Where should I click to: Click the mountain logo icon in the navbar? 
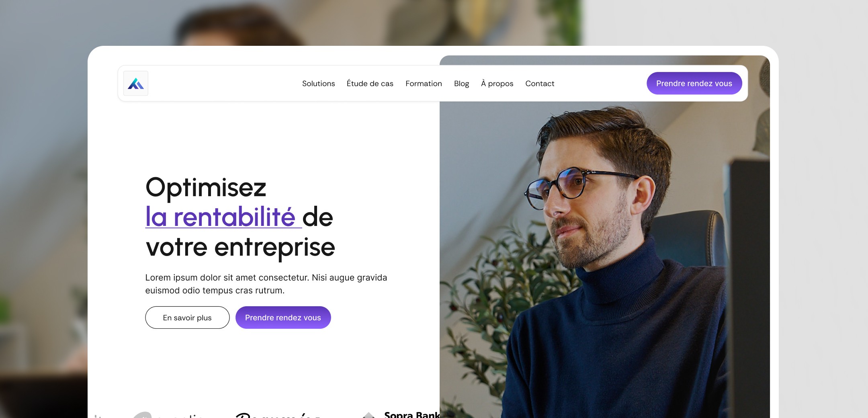(136, 83)
